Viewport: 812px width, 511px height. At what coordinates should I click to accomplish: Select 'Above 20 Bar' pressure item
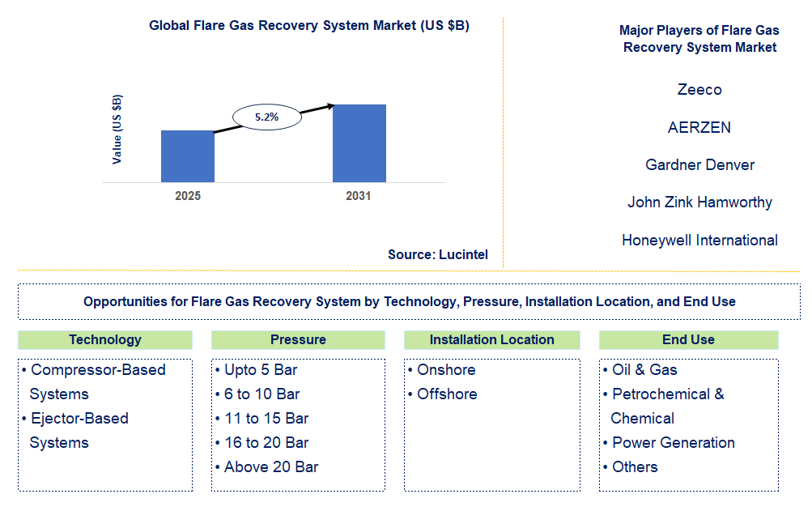[x=267, y=467]
